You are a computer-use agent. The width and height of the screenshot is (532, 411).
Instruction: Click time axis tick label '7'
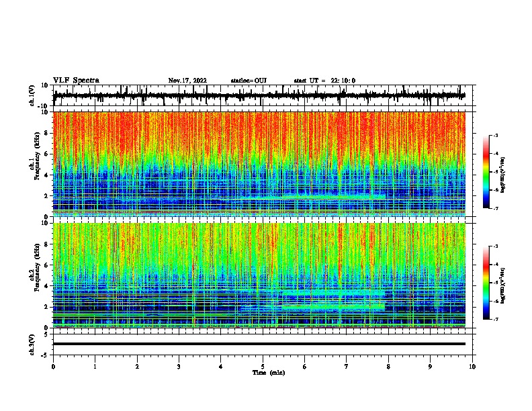pos(347,367)
